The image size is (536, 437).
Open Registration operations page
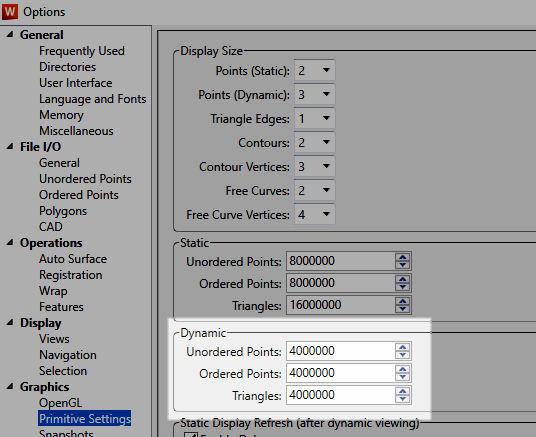click(x=70, y=275)
